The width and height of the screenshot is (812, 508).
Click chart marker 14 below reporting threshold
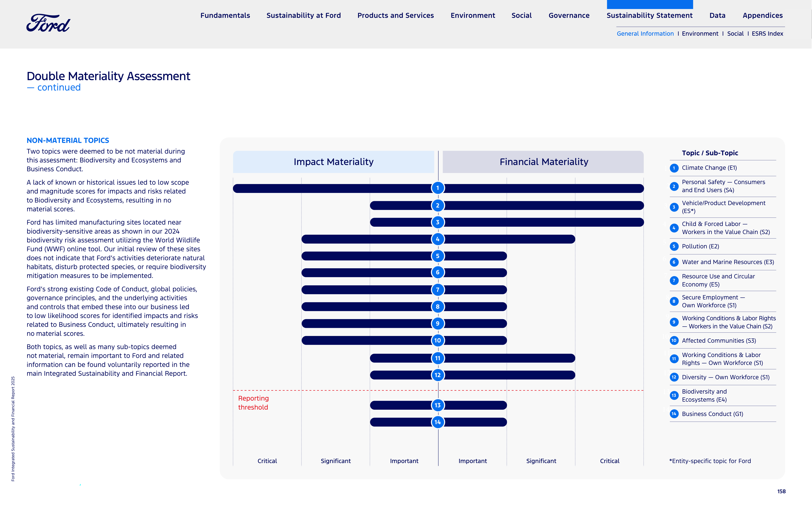pos(438,422)
